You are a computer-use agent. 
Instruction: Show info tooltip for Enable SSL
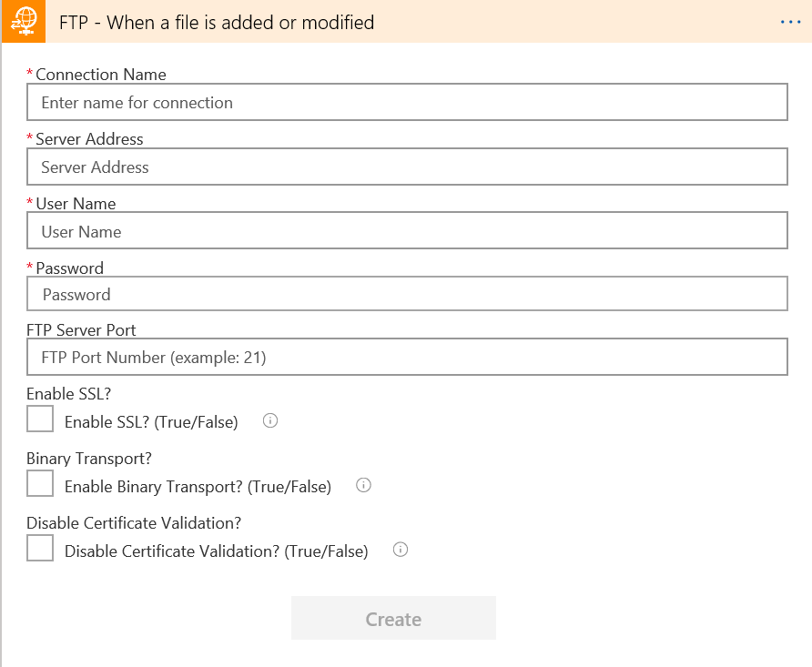coord(269,421)
